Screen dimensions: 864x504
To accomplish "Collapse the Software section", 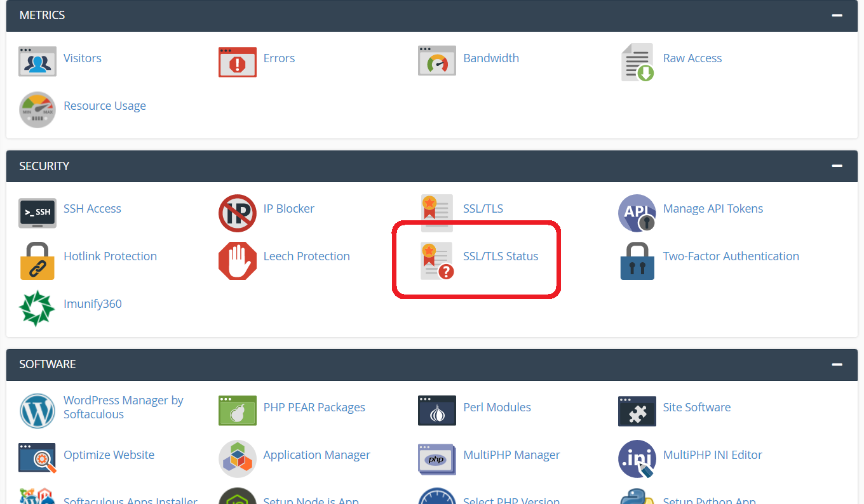I will click(837, 364).
